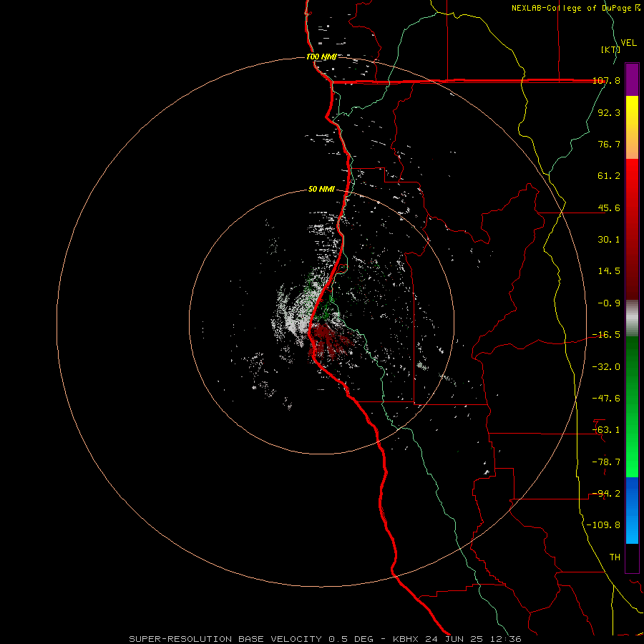Click the 0.5 DEG elevation text
Screen dimensions: 644x644
click(x=351, y=639)
